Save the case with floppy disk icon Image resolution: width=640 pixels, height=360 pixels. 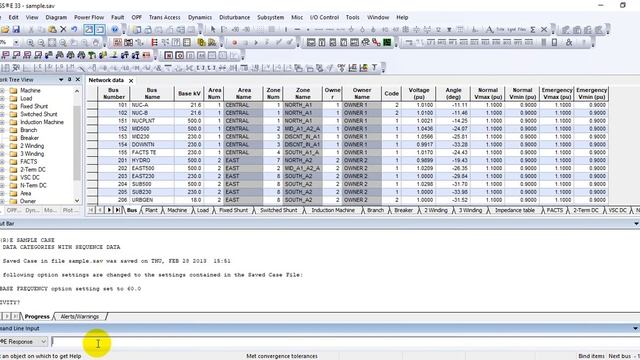[x=16, y=29]
